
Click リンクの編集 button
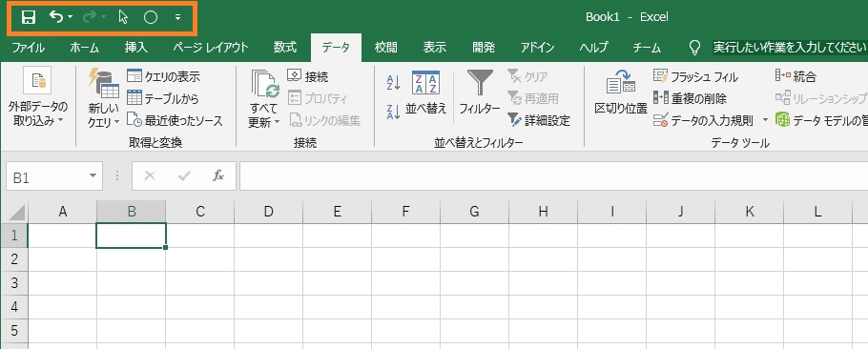pos(324,120)
